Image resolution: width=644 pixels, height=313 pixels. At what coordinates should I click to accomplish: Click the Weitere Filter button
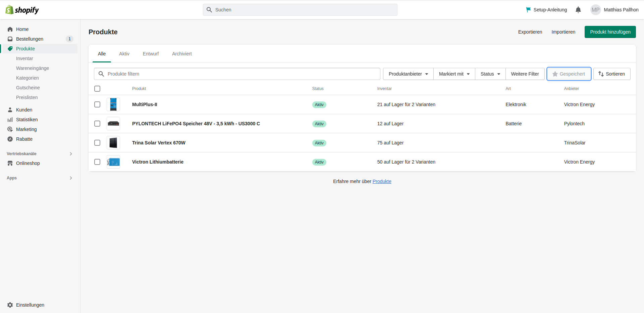coord(525,74)
